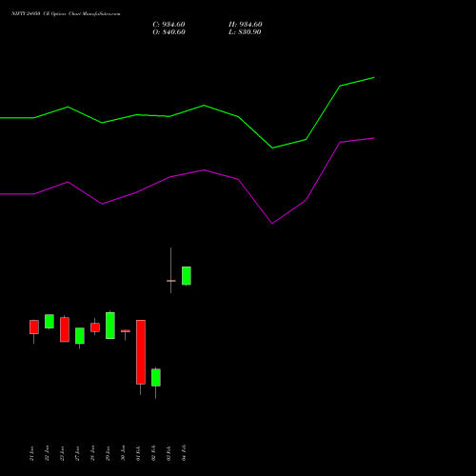Click the red candle above 21 Jan
The width and height of the screenshot is (476, 476).
click(x=34, y=327)
